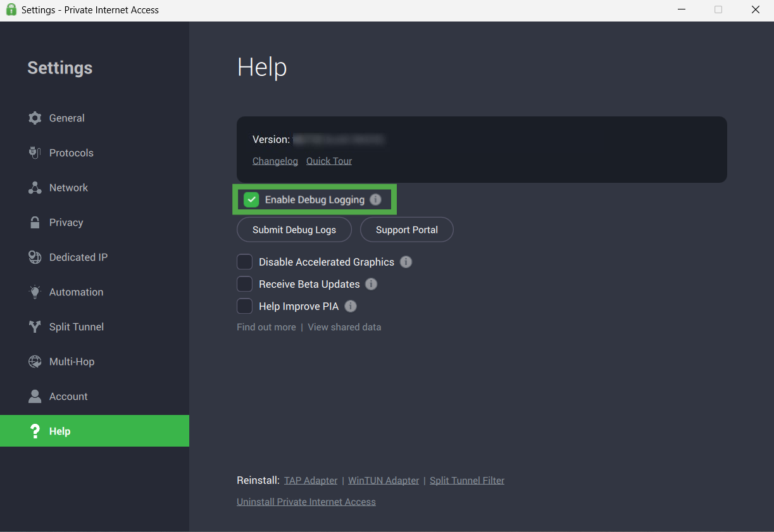Click the General gear icon
Viewport: 774px width, 532px height.
35,118
